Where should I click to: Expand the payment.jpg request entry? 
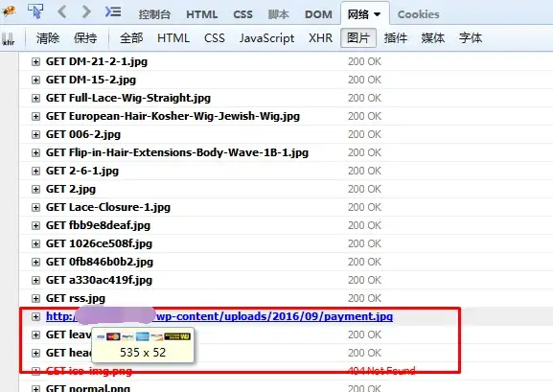[x=35, y=317]
